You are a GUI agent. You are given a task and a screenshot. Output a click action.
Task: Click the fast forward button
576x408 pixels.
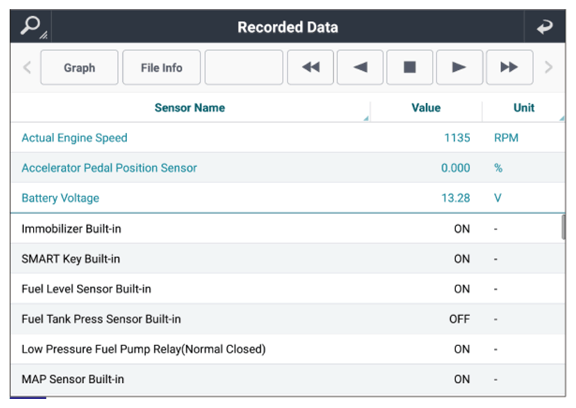(510, 68)
